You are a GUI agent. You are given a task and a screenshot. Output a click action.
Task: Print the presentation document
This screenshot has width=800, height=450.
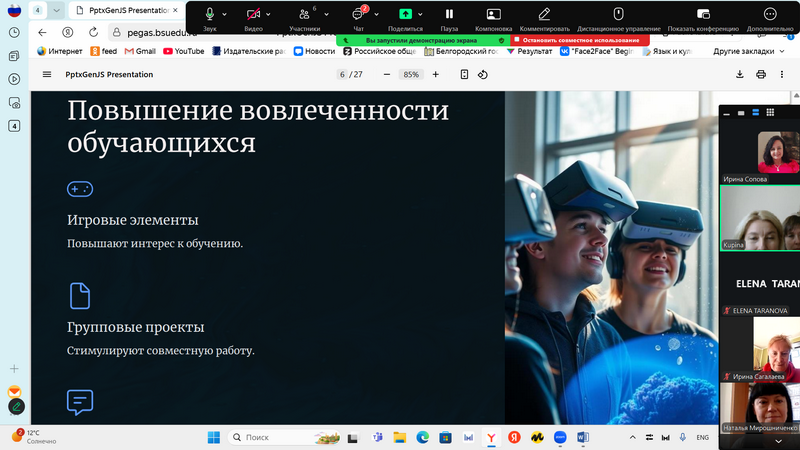761,74
